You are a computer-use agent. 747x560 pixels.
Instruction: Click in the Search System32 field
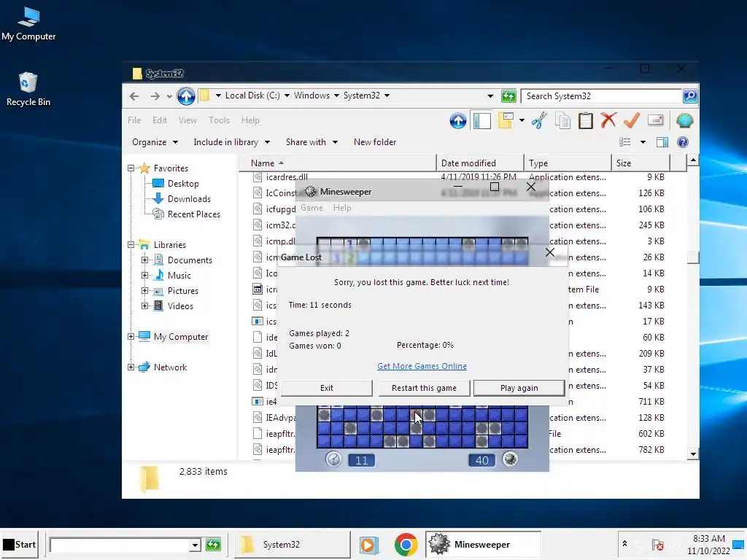(602, 96)
